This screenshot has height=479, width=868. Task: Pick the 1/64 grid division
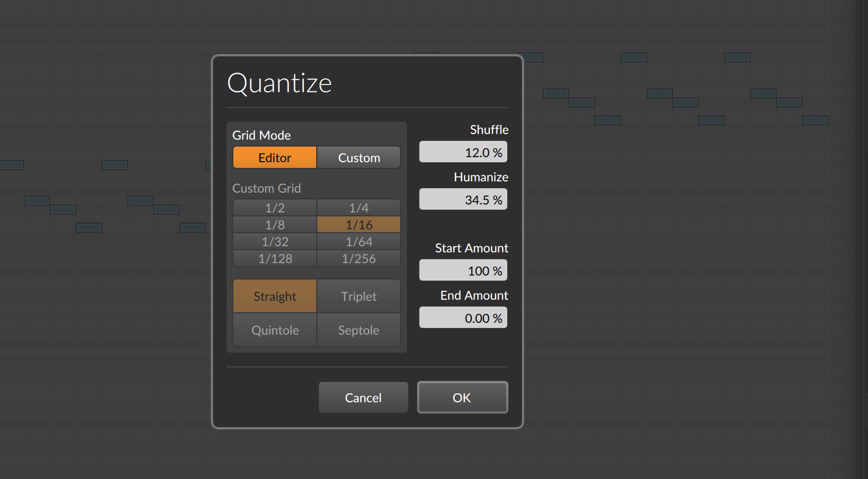tap(358, 241)
